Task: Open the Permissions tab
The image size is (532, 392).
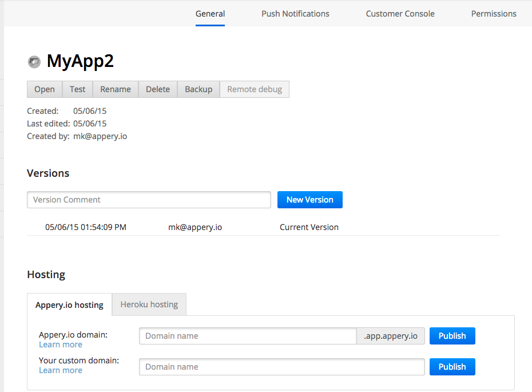Action: click(493, 14)
